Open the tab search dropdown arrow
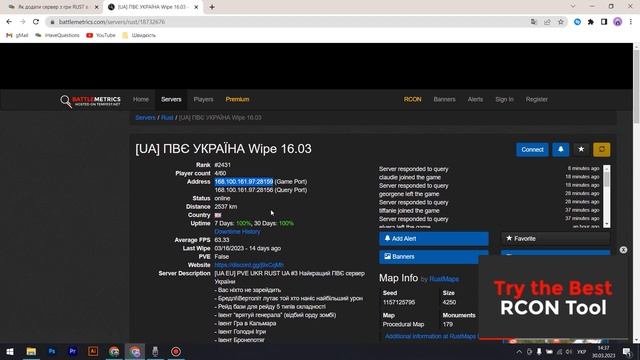Viewport: 640px width, 360px height. [573, 7]
